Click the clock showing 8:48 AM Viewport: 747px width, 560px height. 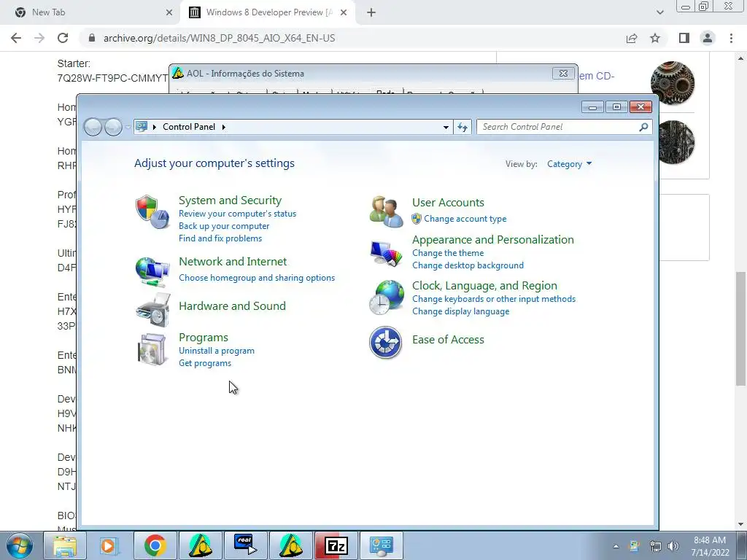click(710, 540)
